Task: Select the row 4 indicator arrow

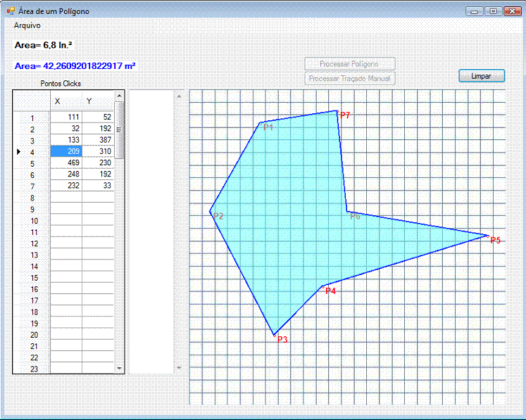Action: pyautogui.click(x=19, y=152)
